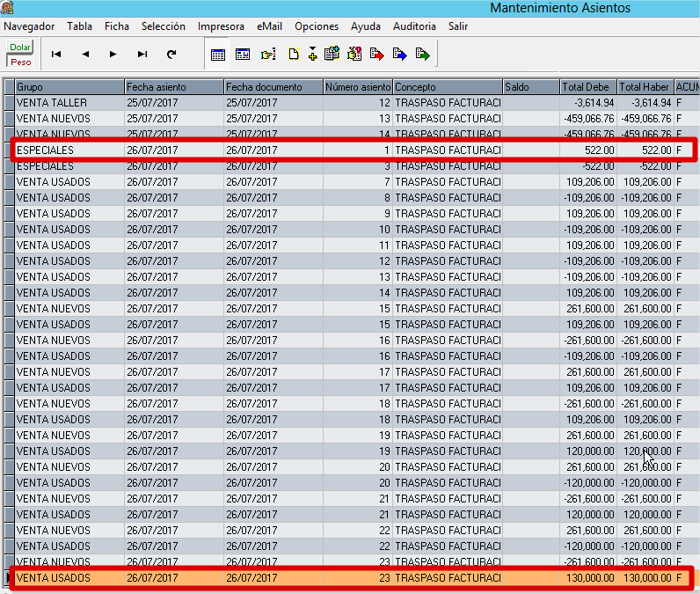Click the Saldo column header
Image resolution: width=700 pixels, height=594 pixels.
(531, 87)
